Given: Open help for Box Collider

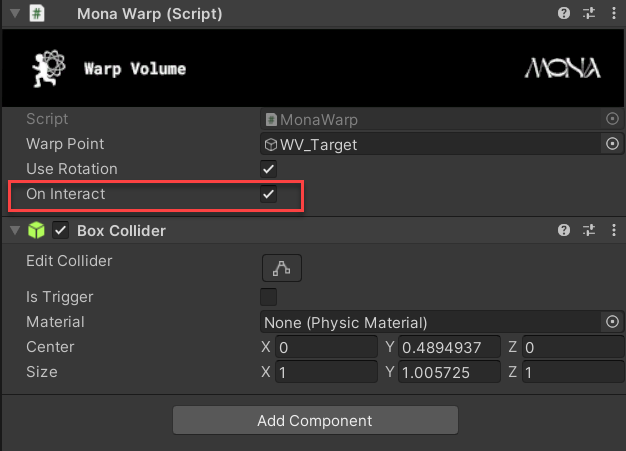Looking at the screenshot, I should point(566,230).
